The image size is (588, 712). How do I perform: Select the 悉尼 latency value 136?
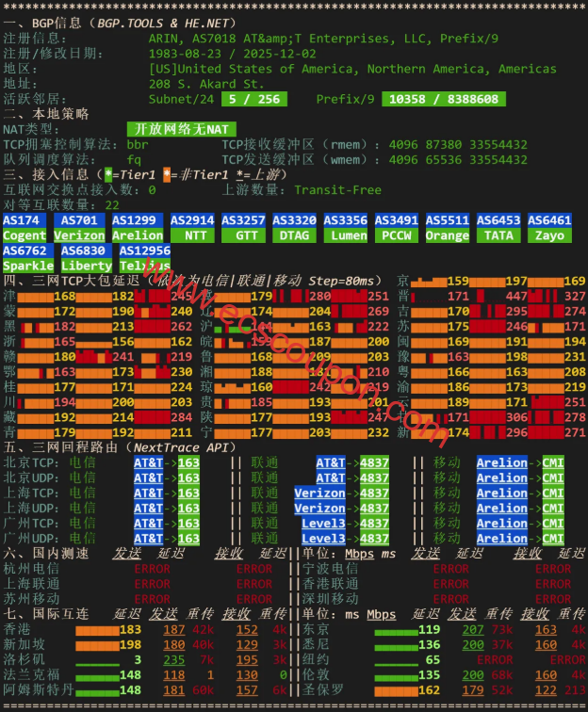click(429, 645)
